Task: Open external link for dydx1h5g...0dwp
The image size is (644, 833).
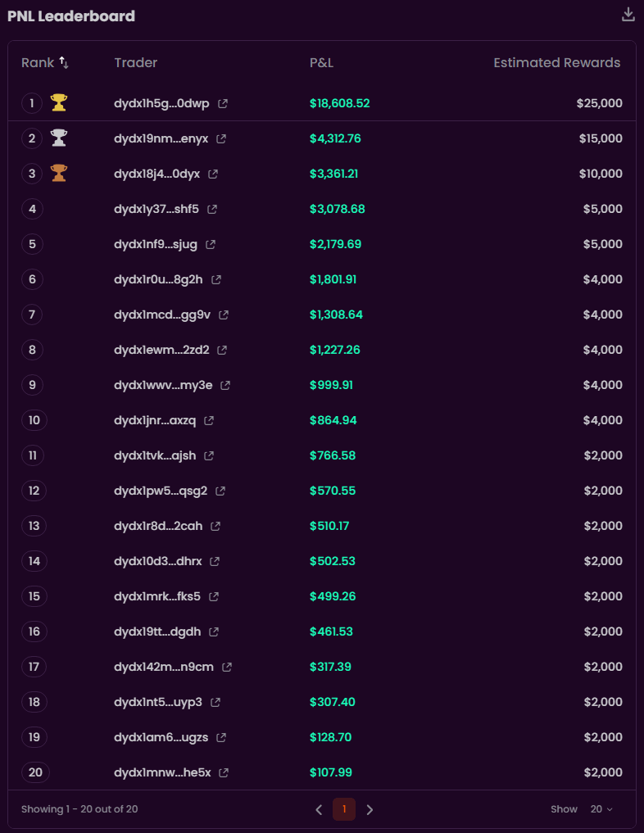Action: tap(223, 104)
